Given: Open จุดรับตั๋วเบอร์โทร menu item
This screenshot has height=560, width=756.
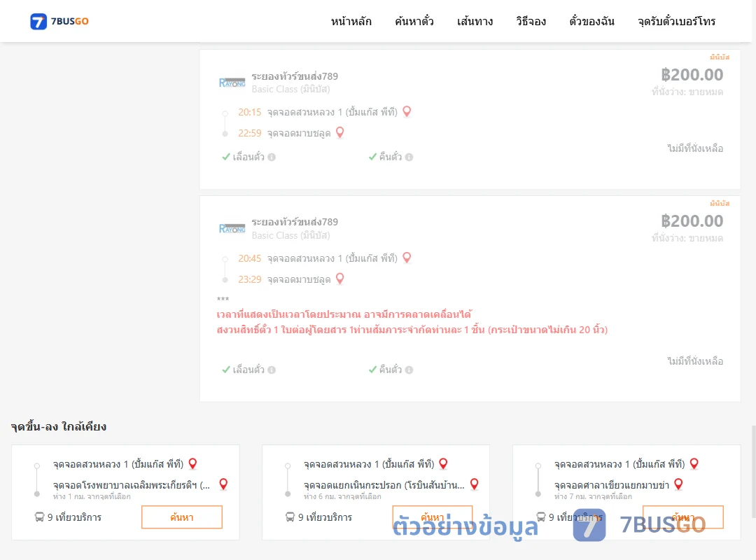Looking at the screenshot, I should pos(676,21).
